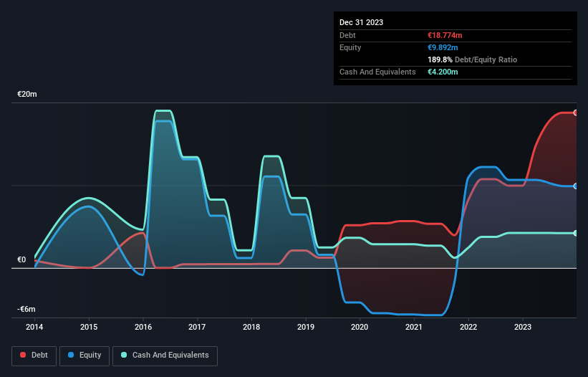Click the 2020 x-axis label
This screenshot has width=588, height=377.
click(x=360, y=327)
